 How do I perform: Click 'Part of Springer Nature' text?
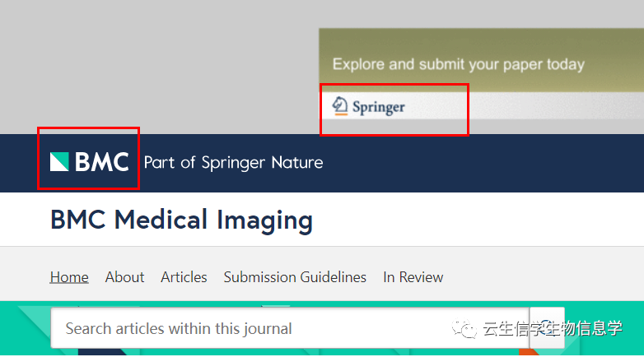(x=233, y=163)
